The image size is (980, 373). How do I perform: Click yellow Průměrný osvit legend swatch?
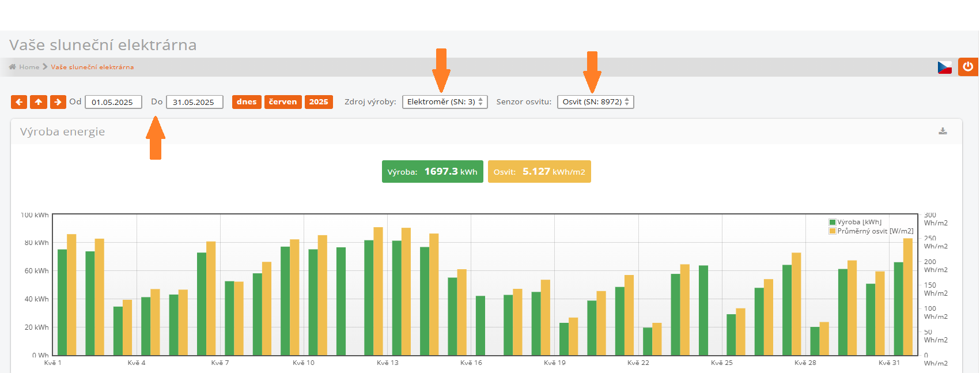coord(833,231)
